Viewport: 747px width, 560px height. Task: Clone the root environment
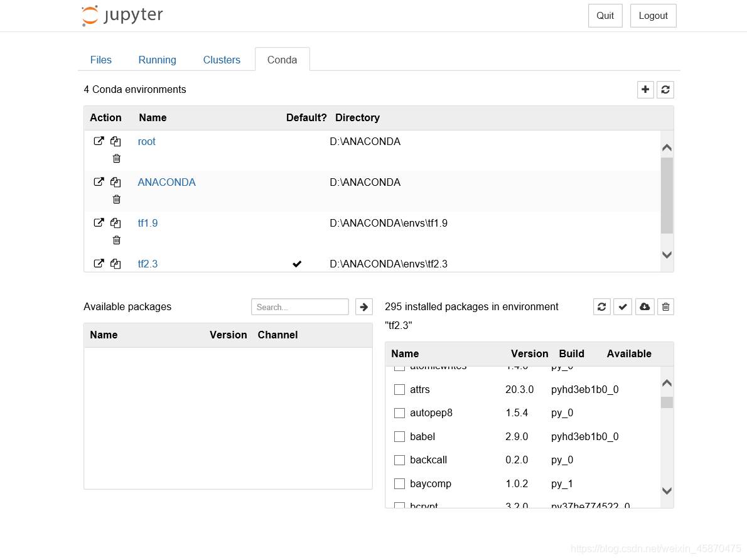pyautogui.click(x=116, y=141)
